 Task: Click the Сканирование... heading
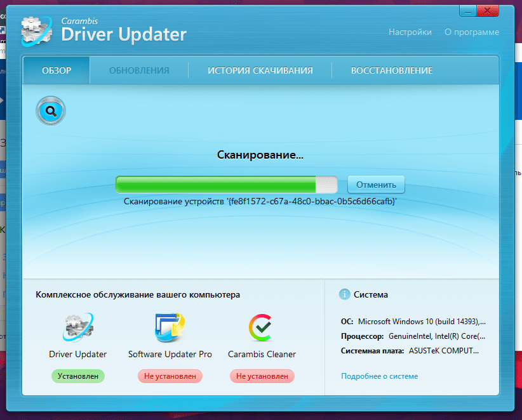pyautogui.click(x=260, y=155)
